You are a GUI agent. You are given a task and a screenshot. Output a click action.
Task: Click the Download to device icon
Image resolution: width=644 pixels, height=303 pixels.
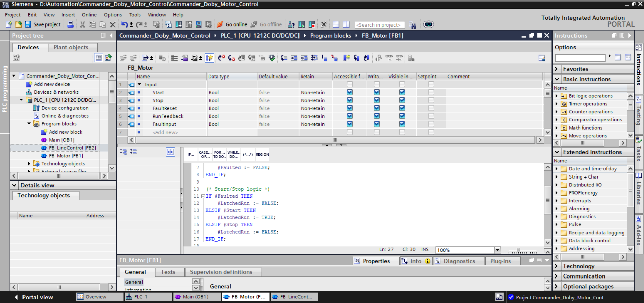pos(179,24)
